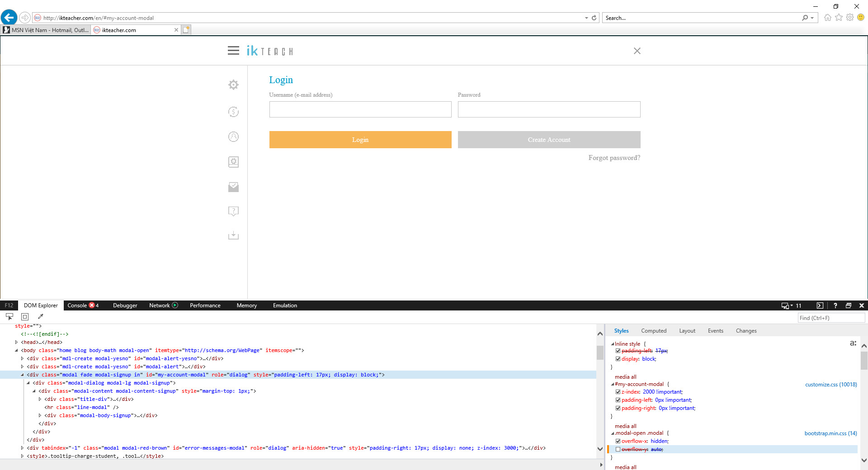Click the question mark help bubble icon
The height and width of the screenshot is (470, 868).
click(x=233, y=211)
